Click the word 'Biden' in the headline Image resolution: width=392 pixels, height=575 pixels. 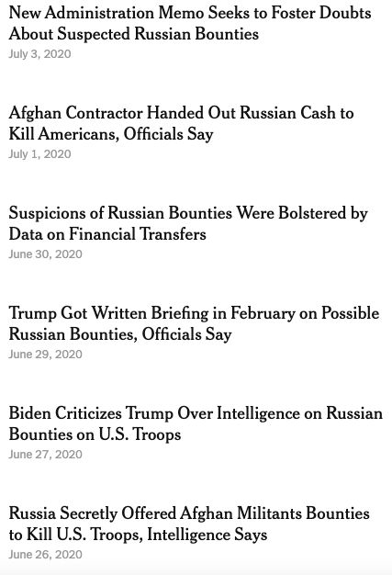[x=29, y=413]
